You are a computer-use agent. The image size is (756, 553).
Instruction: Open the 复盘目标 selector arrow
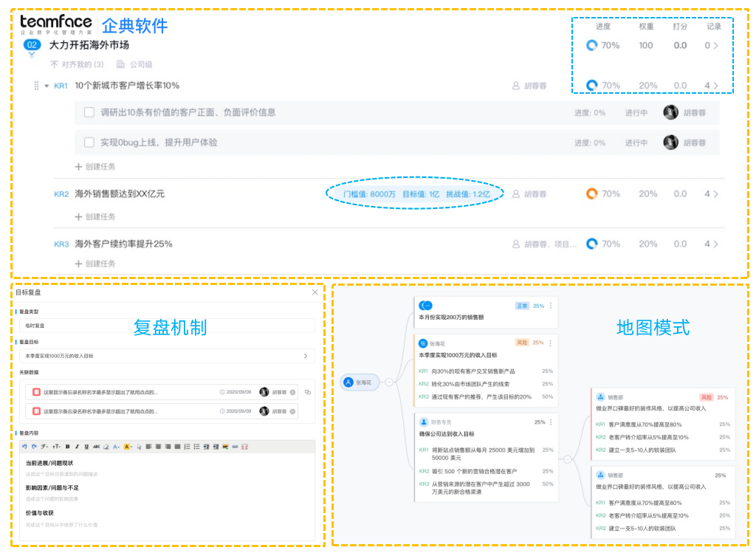[306, 356]
